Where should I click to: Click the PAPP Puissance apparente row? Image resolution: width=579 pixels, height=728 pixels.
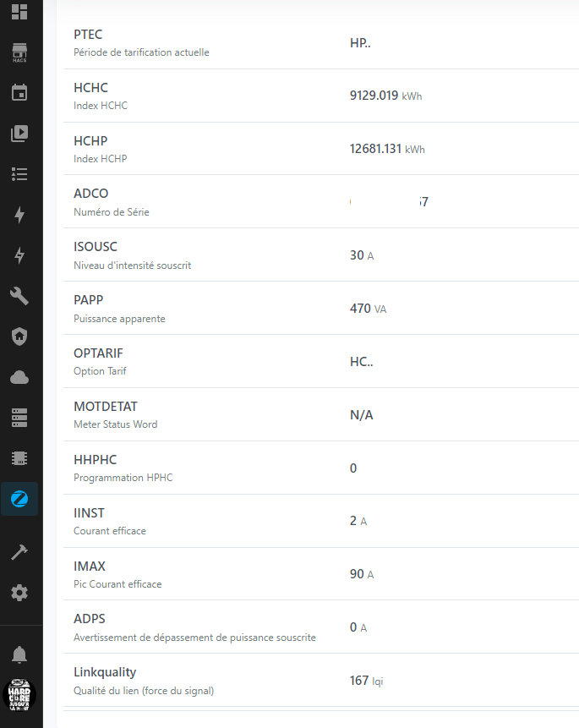coord(321,309)
